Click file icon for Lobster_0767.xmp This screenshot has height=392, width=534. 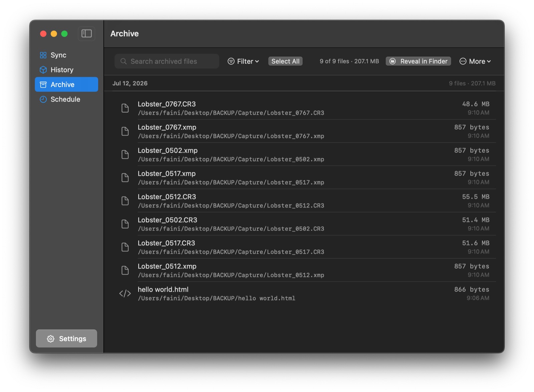pos(125,131)
